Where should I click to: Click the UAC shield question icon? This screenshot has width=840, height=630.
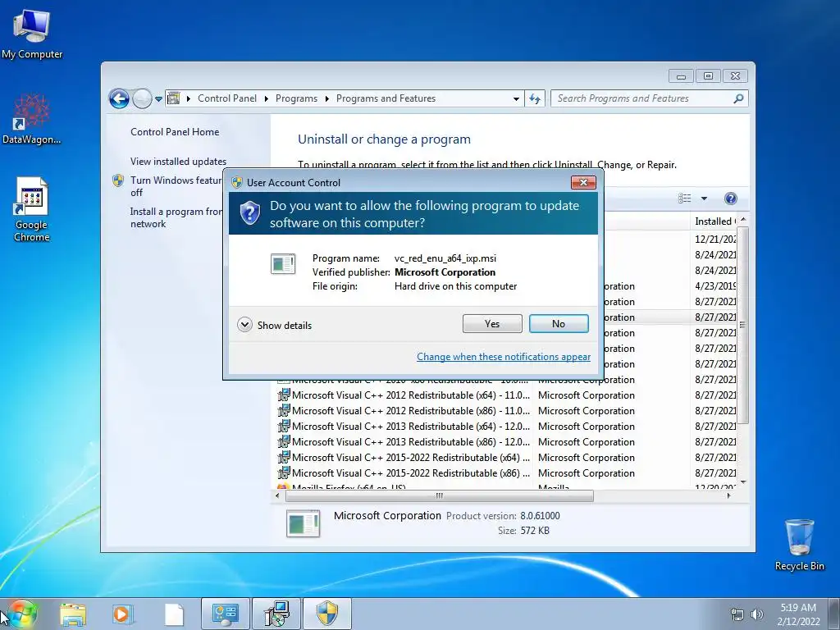point(249,213)
